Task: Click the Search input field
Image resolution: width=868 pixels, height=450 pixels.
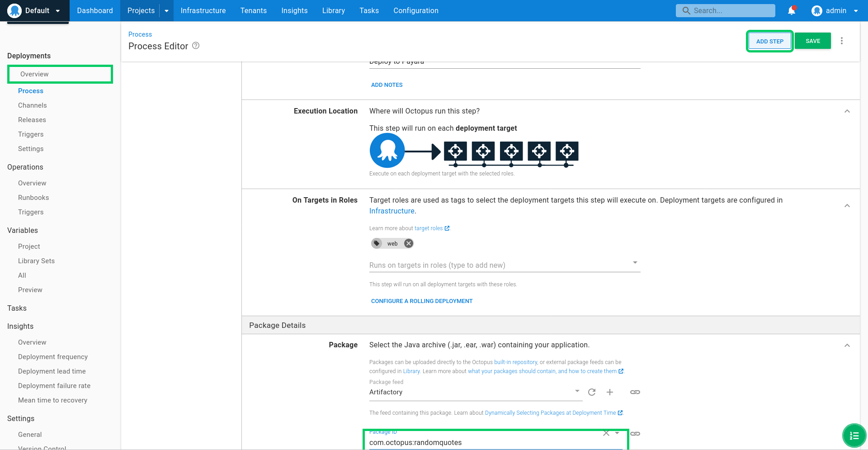Action: [x=725, y=11]
